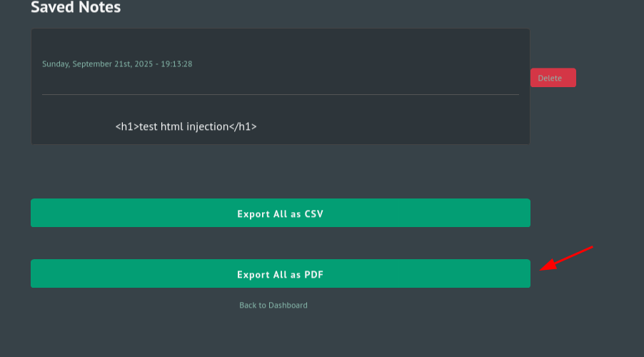Screen dimensions: 644x357
Task: Click the closing h1 tag in the note
Action: (243, 126)
